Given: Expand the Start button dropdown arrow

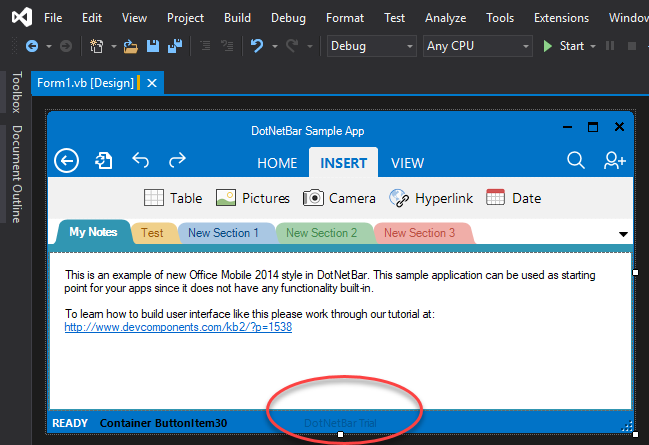Looking at the screenshot, I should click(x=593, y=46).
